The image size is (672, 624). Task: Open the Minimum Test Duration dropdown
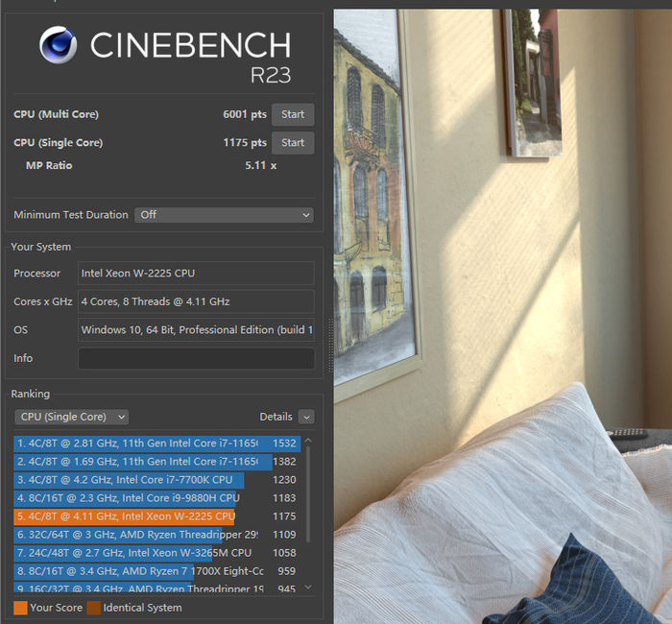tap(224, 215)
